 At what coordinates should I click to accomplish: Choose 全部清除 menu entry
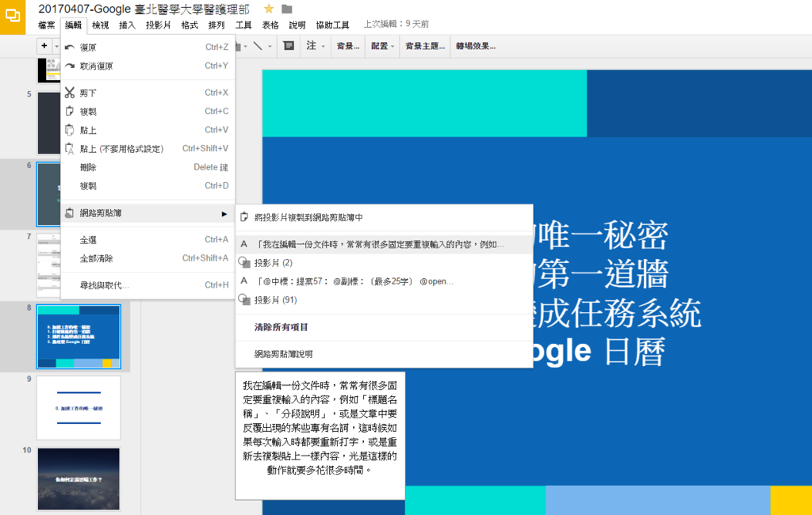coord(148,258)
